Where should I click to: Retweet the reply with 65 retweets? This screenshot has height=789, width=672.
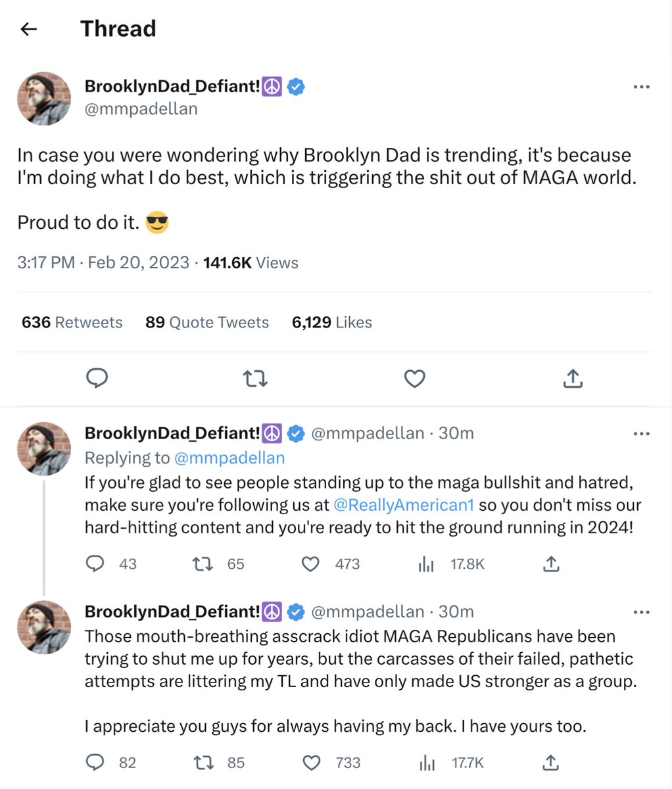click(x=203, y=563)
